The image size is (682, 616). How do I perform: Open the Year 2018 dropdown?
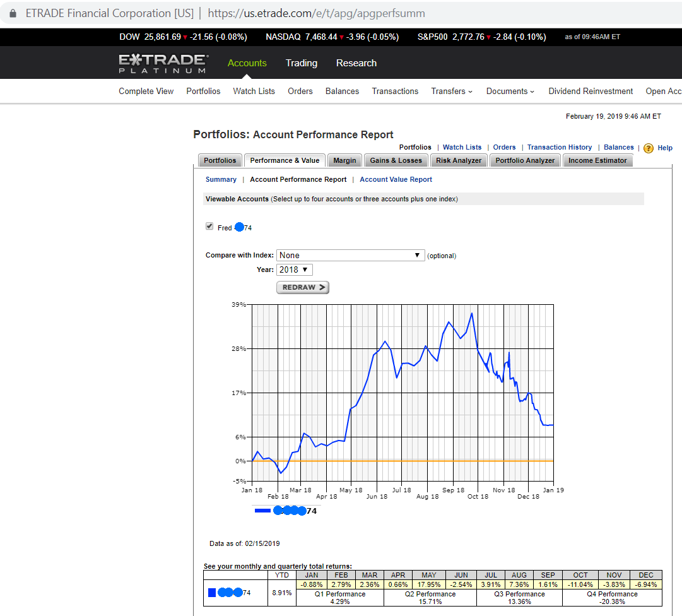[x=294, y=269]
